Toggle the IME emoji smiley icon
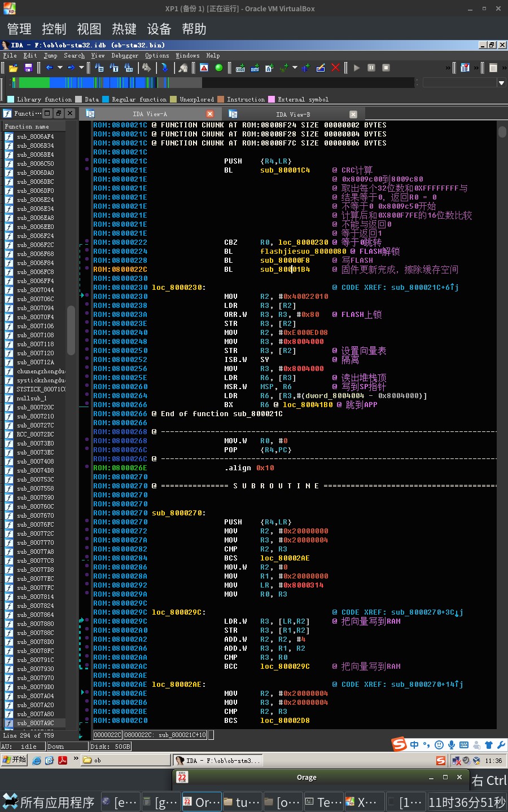The image size is (508, 812). [439, 745]
